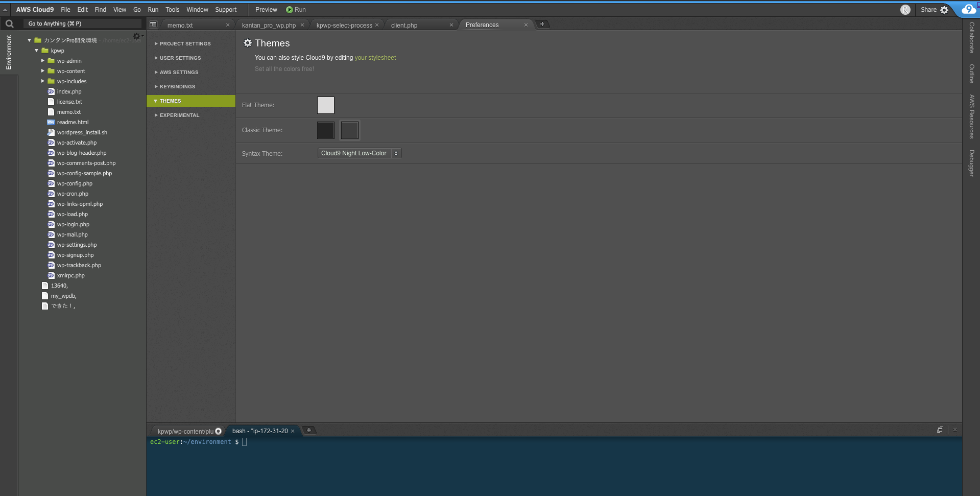The image size is (980, 496).
Task: Expand the wp-includes folder arrow
Action: point(43,81)
